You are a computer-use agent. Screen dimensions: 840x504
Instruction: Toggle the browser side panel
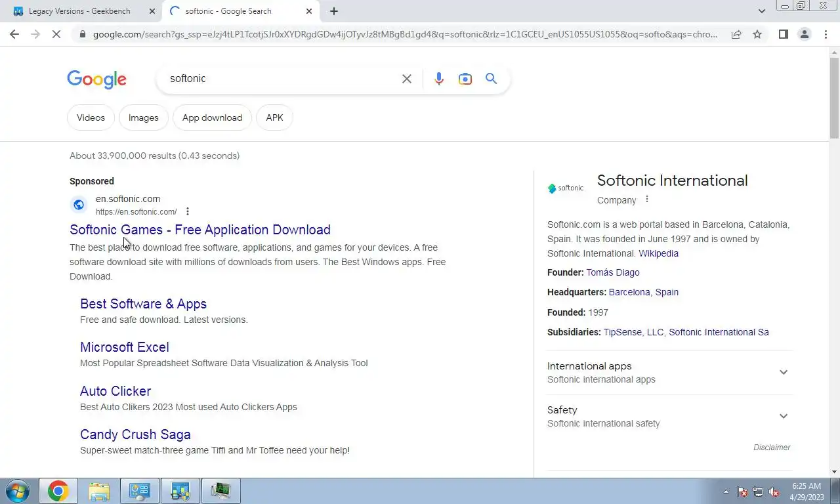[783, 34]
